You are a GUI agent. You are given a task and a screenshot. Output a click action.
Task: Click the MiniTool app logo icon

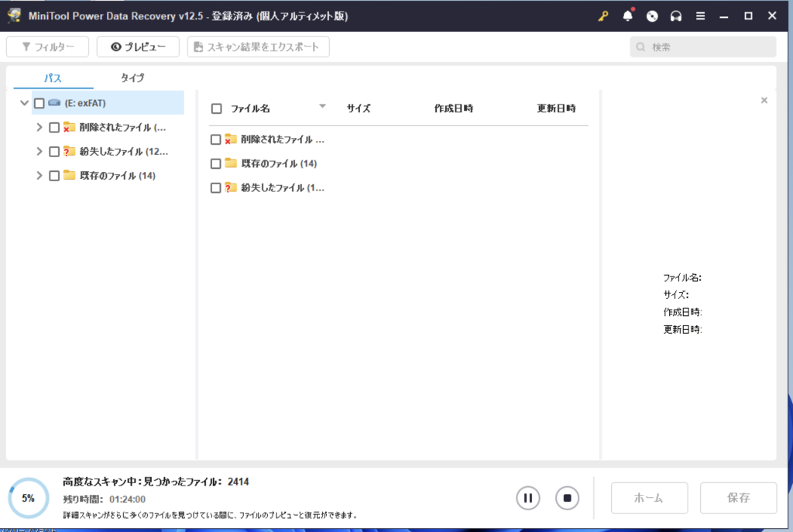(x=14, y=15)
